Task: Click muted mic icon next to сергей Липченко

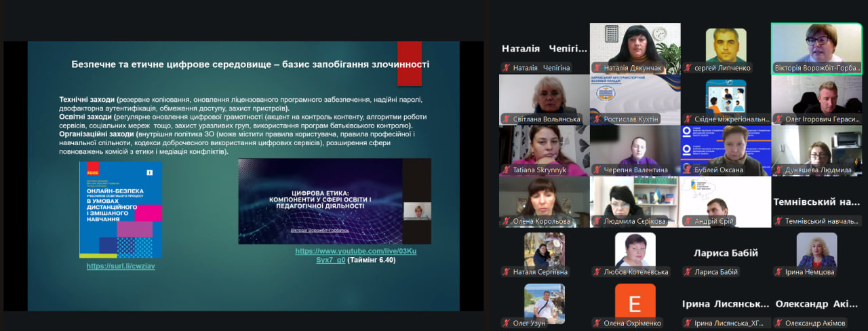Action: point(688,68)
